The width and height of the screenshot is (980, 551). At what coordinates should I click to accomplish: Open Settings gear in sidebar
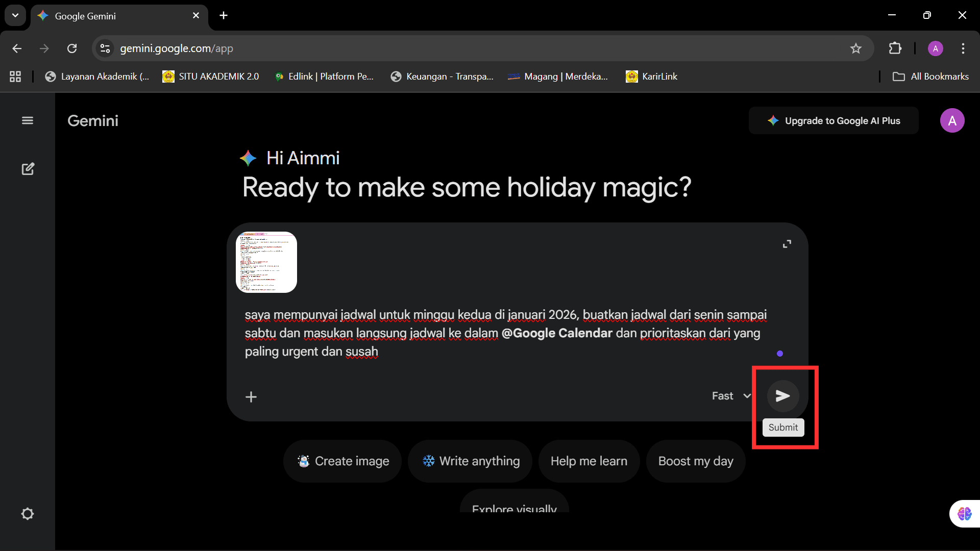pos(28,514)
